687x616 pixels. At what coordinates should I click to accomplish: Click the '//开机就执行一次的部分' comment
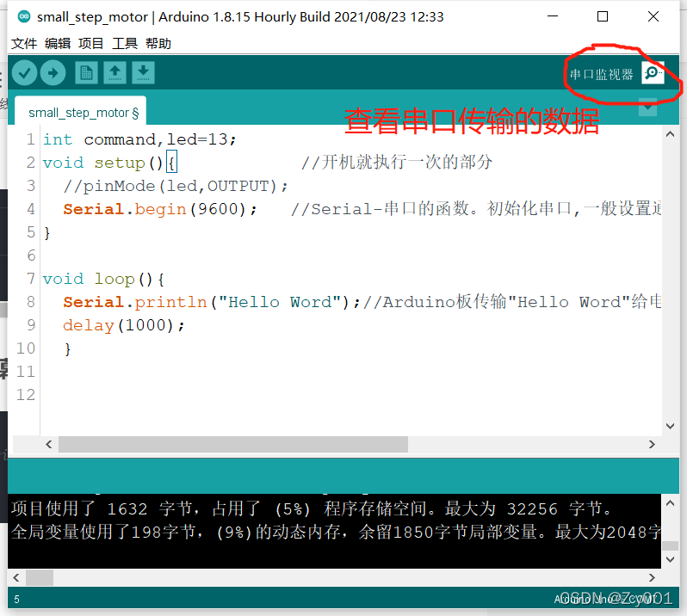[x=397, y=163]
